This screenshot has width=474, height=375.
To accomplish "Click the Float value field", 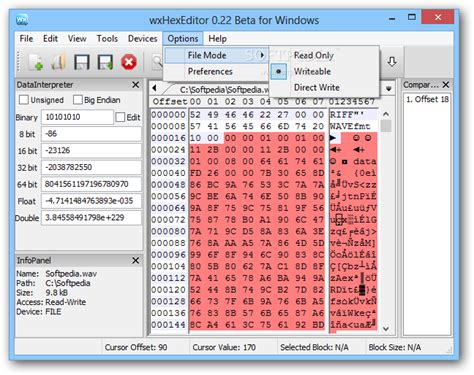I will [91, 201].
